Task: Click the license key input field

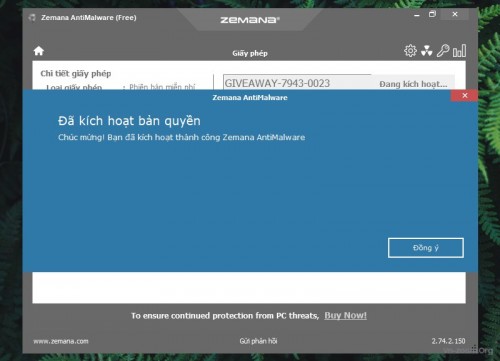Action: click(297, 82)
